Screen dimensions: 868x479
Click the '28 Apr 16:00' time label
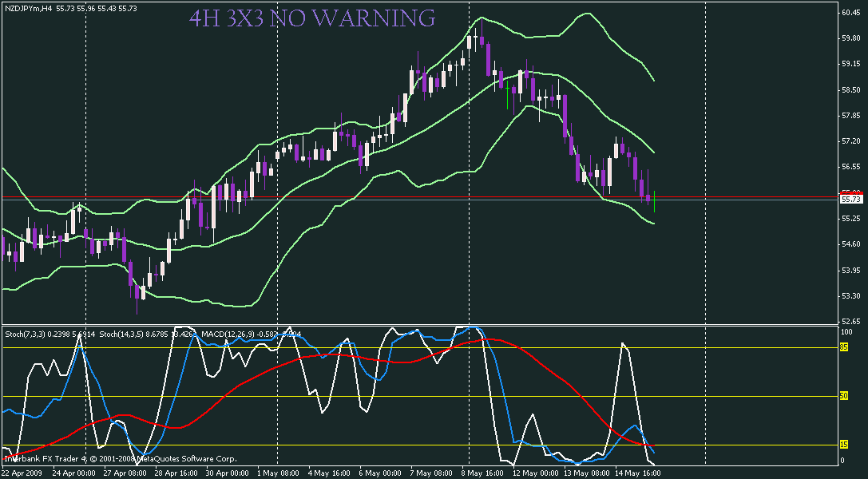(x=176, y=473)
